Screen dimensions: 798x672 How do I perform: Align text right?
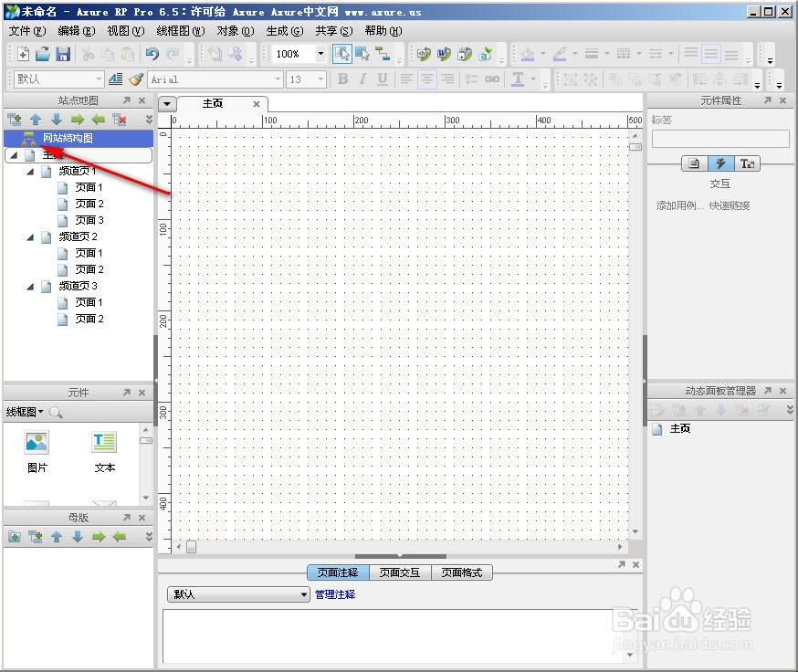[447, 79]
